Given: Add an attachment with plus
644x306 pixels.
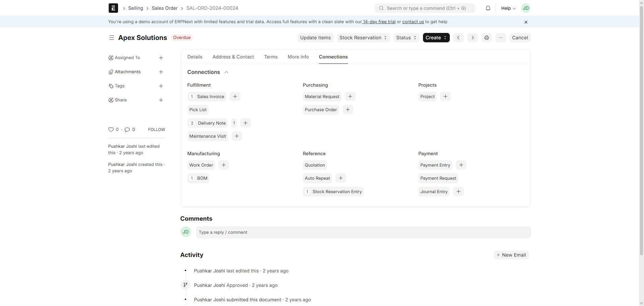Looking at the screenshot, I should tap(161, 72).
